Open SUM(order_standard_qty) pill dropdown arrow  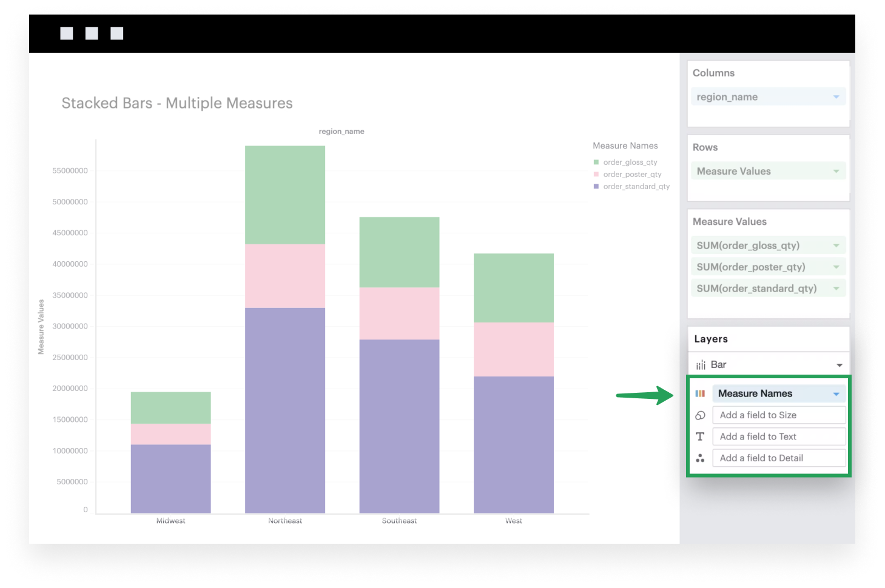(x=836, y=289)
